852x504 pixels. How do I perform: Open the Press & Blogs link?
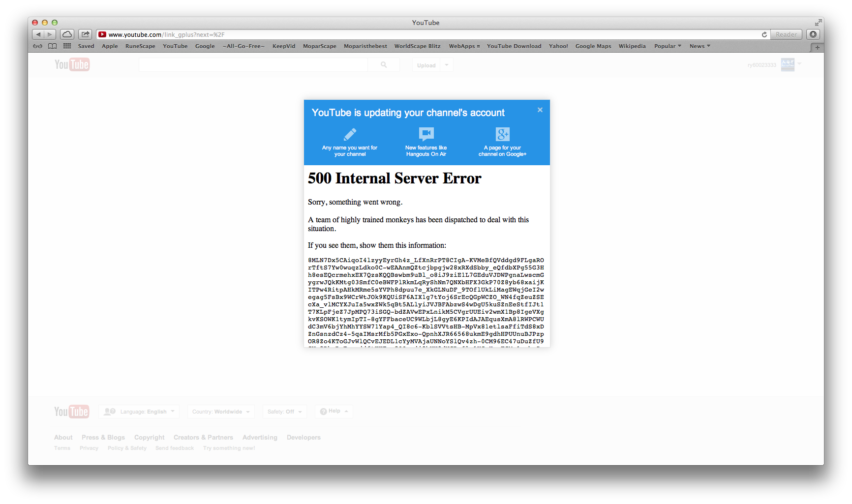pyautogui.click(x=103, y=437)
